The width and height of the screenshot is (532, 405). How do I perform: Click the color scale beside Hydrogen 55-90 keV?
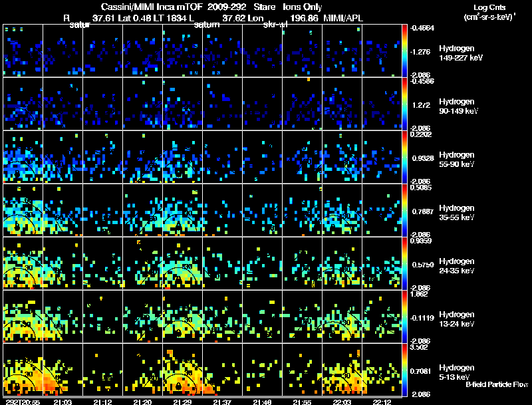tap(404, 157)
